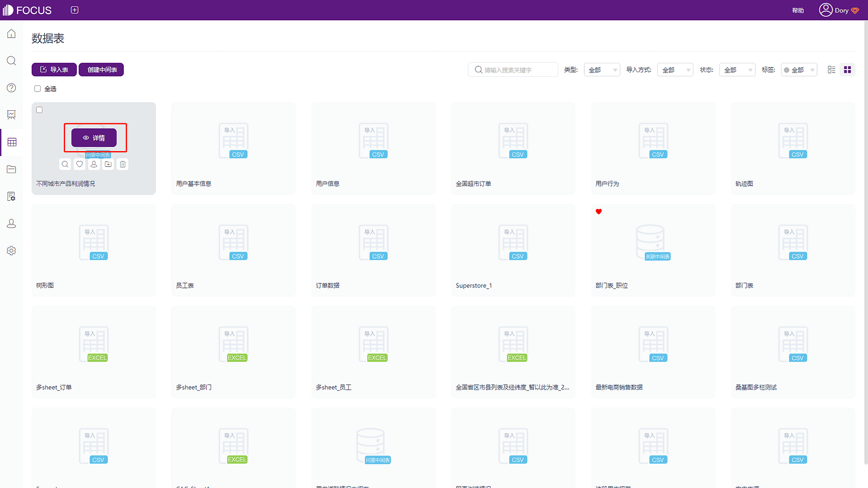The image size is (868, 488).
Task: Open the 部门表_职位 table card
Action: [653, 250]
